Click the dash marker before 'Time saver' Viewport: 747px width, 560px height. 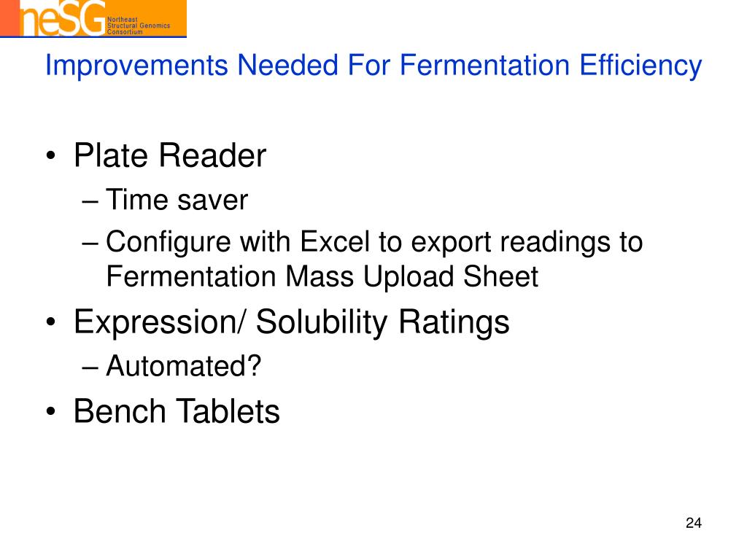(x=93, y=201)
